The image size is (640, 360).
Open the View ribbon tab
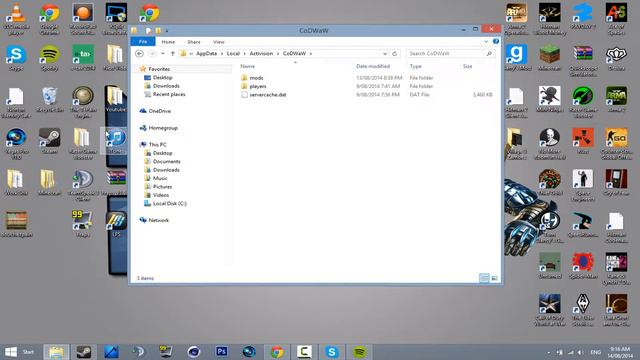(219, 42)
